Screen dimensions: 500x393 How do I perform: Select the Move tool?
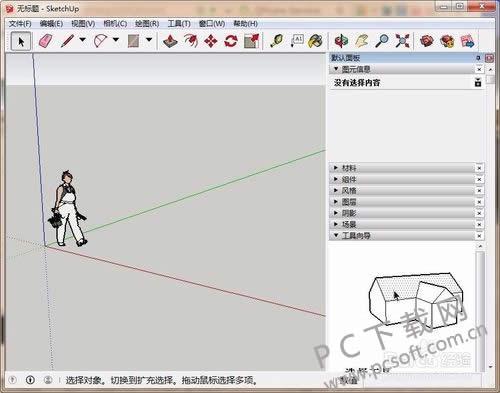(x=211, y=41)
